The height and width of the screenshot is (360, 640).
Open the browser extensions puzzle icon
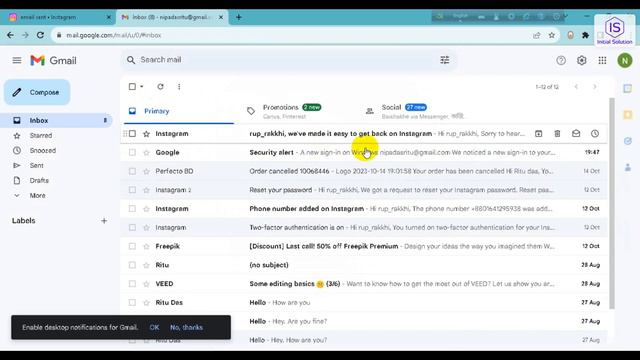(x=585, y=36)
